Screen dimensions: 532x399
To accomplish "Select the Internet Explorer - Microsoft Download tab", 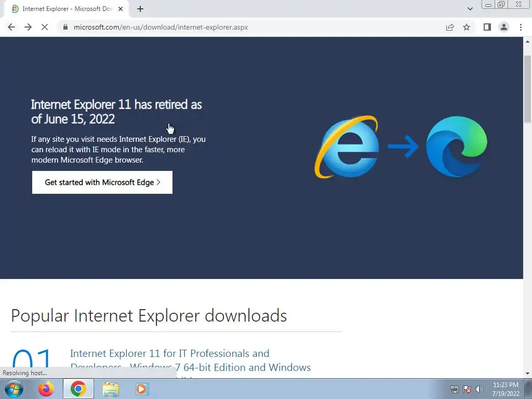I will click(66, 9).
